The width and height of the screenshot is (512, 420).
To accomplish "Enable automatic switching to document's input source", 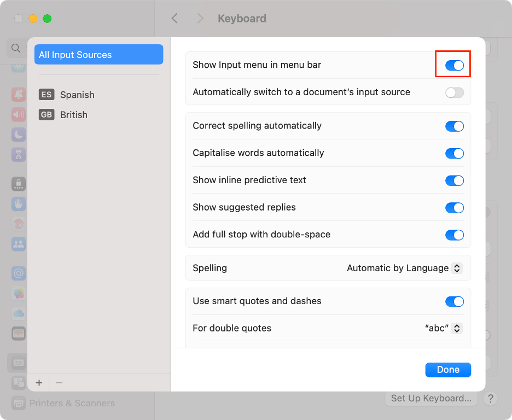I will 454,92.
